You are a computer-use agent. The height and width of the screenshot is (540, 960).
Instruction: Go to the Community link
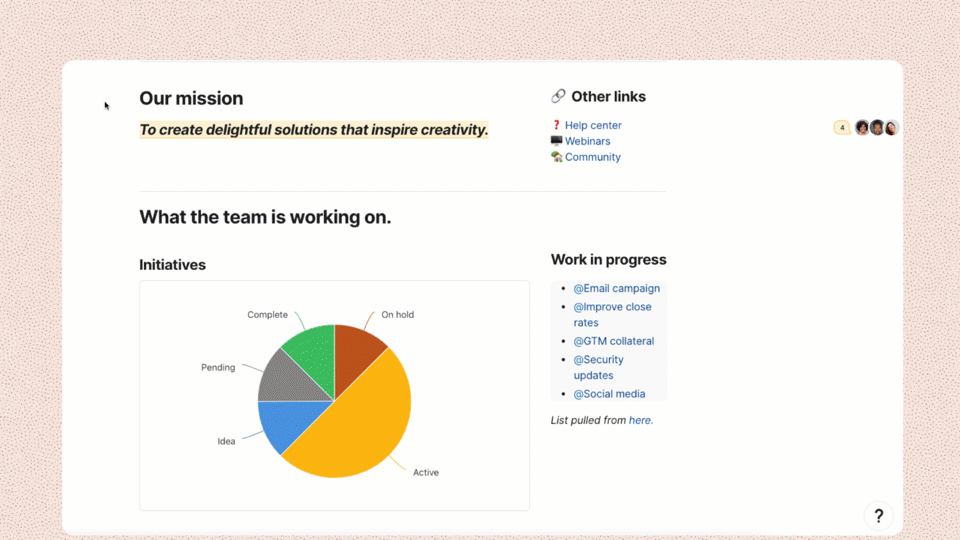click(x=593, y=157)
